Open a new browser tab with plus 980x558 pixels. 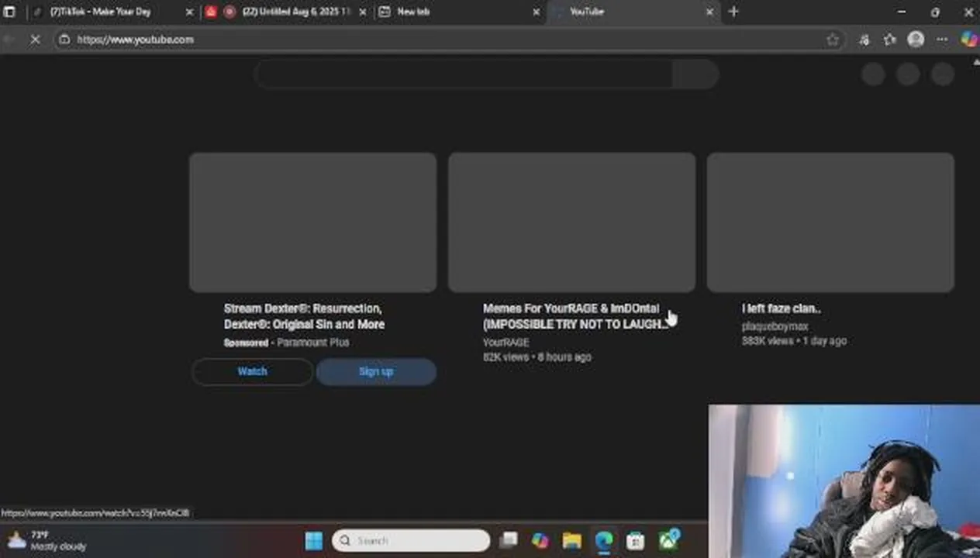(733, 12)
